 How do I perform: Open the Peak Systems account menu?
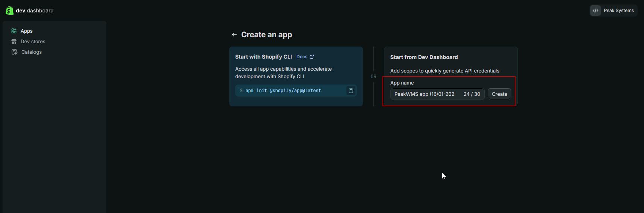coord(614,11)
